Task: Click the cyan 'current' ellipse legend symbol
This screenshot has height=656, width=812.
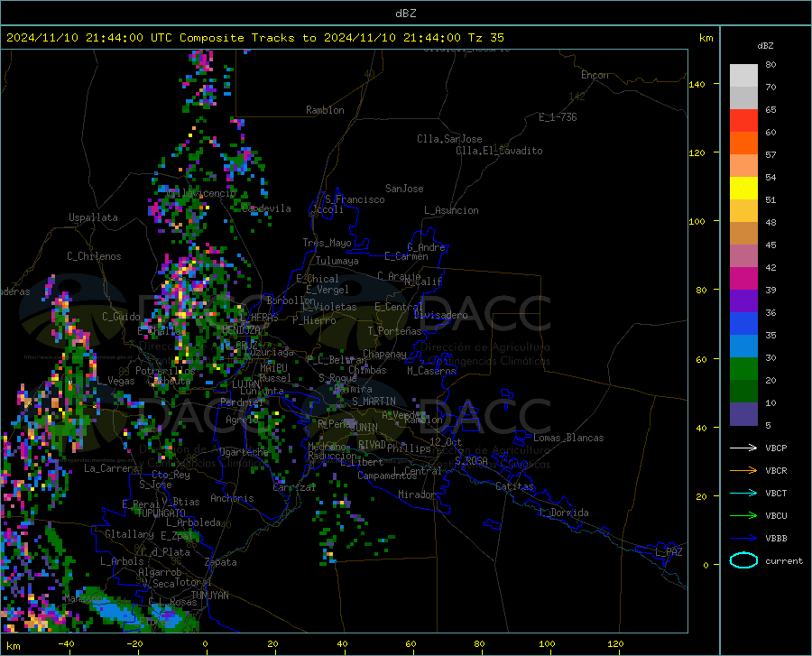Action: click(x=743, y=560)
